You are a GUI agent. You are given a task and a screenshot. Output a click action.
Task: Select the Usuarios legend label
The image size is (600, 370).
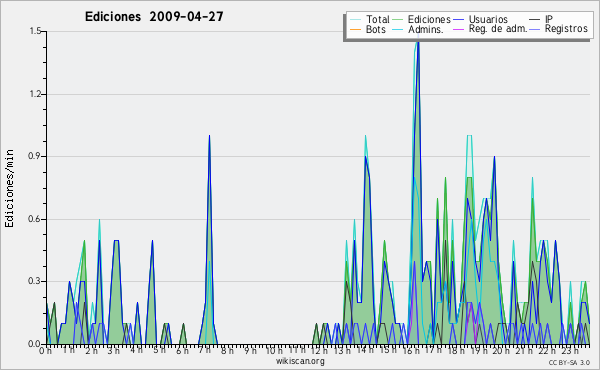488,20
